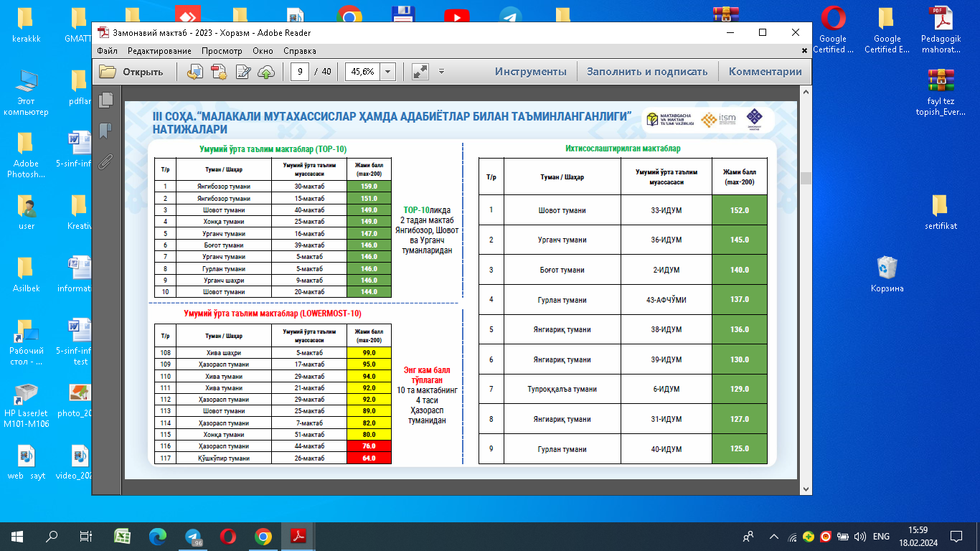Expand the zoom level dropdown arrow

point(388,72)
